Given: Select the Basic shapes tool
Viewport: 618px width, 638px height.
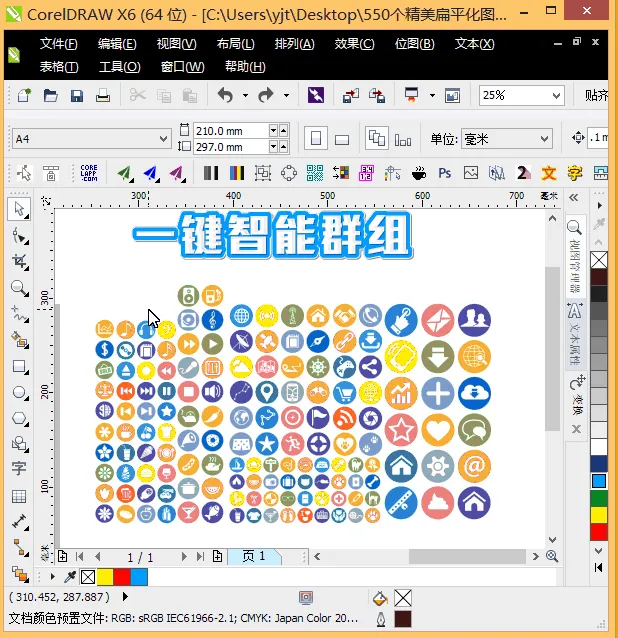Looking at the screenshot, I should point(19,444).
